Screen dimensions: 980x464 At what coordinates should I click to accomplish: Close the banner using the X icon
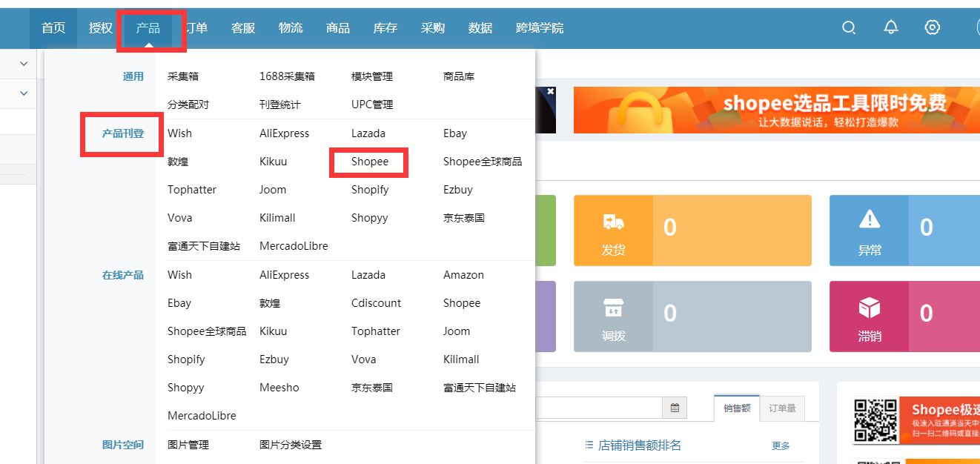550,91
